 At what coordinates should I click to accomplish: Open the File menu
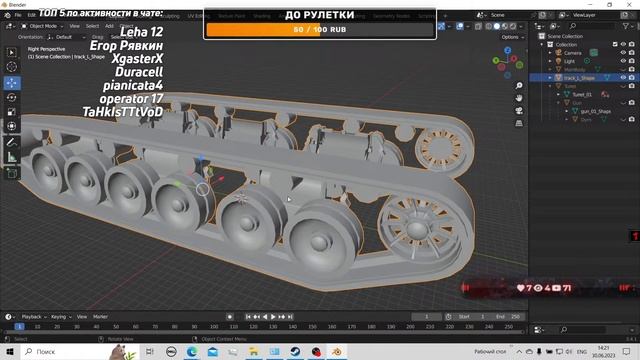click(x=18, y=15)
